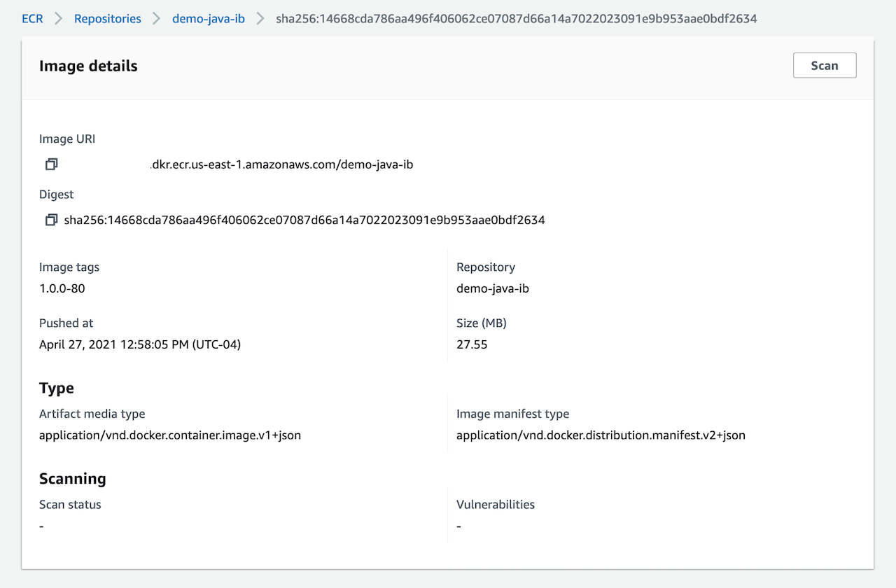Click the copy icon next to Image URI
This screenshot has width=896, height=588.
coord(51,164)
